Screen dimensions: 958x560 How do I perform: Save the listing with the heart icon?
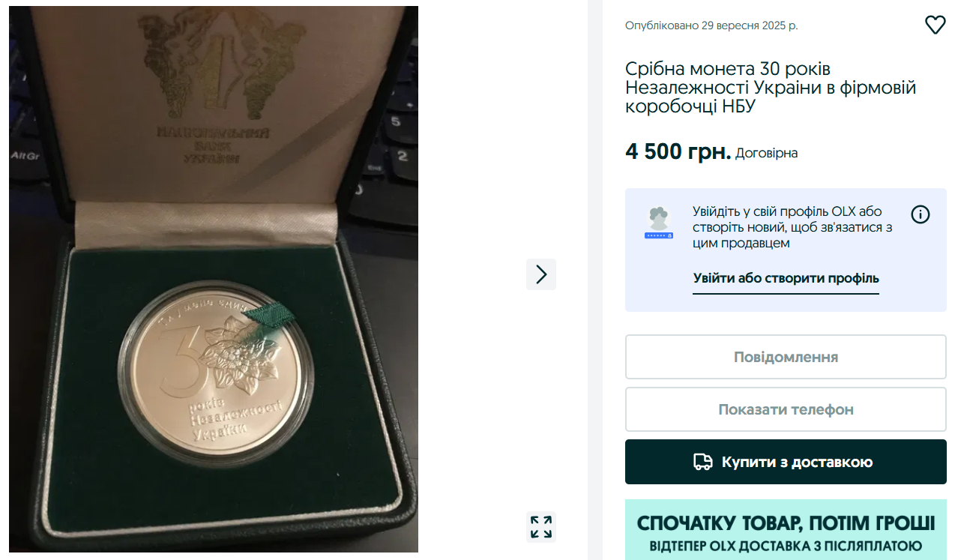(x=935, y=24)
